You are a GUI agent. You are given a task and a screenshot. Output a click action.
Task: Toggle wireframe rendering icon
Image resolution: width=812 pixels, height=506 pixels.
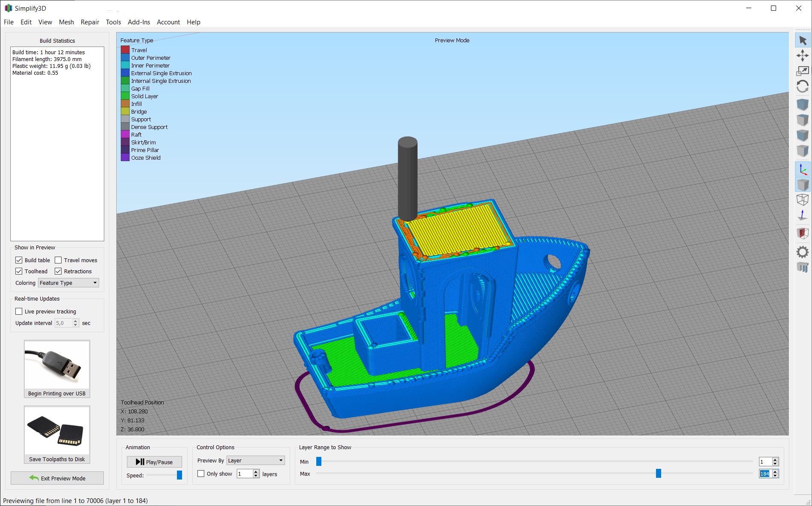tap(803, 200)
